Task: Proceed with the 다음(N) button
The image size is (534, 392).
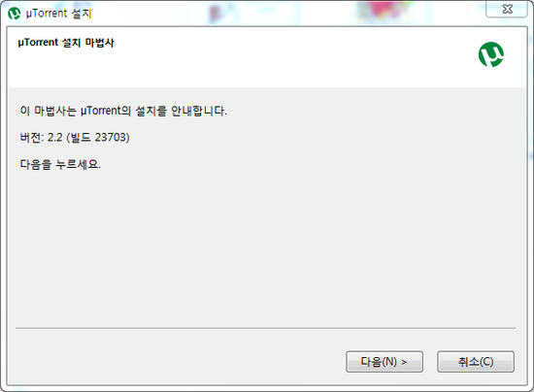Action: pos(384,362)
